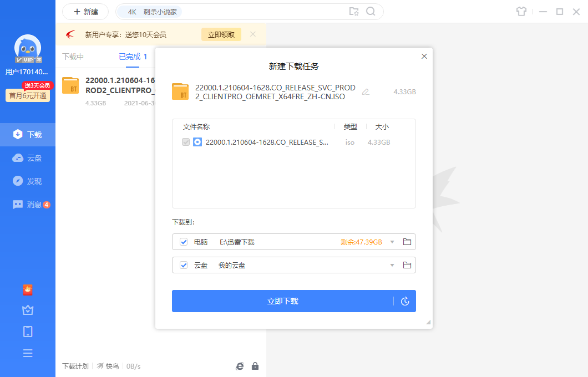Viewport: 588px width, 377px height.
Task: Claim the 10-day membership via 立即领取
Action: 221,34
